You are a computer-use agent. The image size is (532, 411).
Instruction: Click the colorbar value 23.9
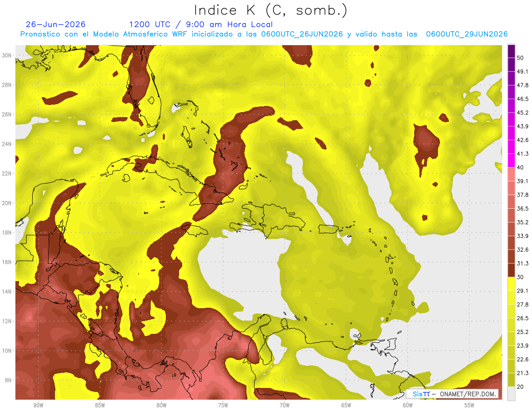click(523, 346)
